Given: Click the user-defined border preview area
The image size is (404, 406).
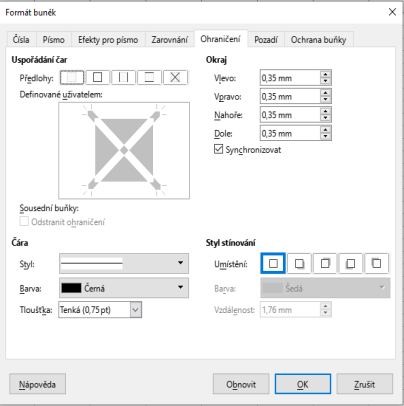Looking at the screenshot, I should pyautogui.click(x=124, y=150).
